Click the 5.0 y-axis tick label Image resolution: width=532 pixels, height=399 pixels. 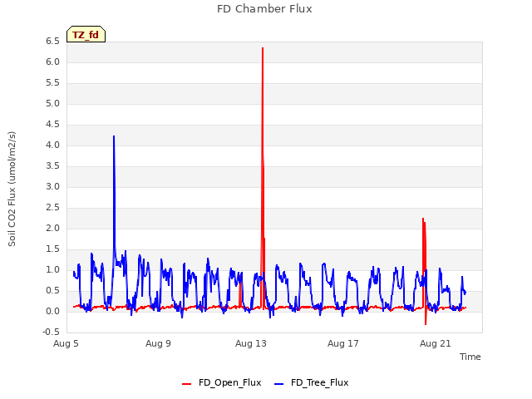52,103
